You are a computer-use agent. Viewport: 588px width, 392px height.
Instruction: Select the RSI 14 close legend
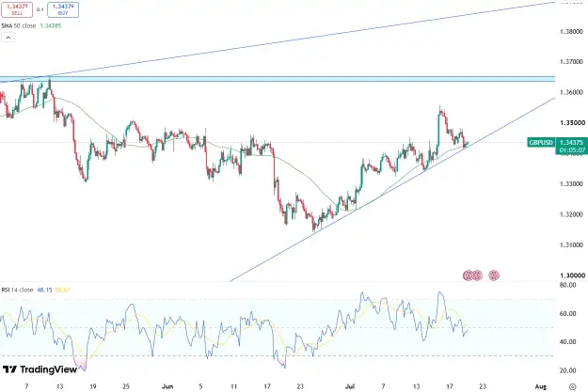click(x=17, y=290)
